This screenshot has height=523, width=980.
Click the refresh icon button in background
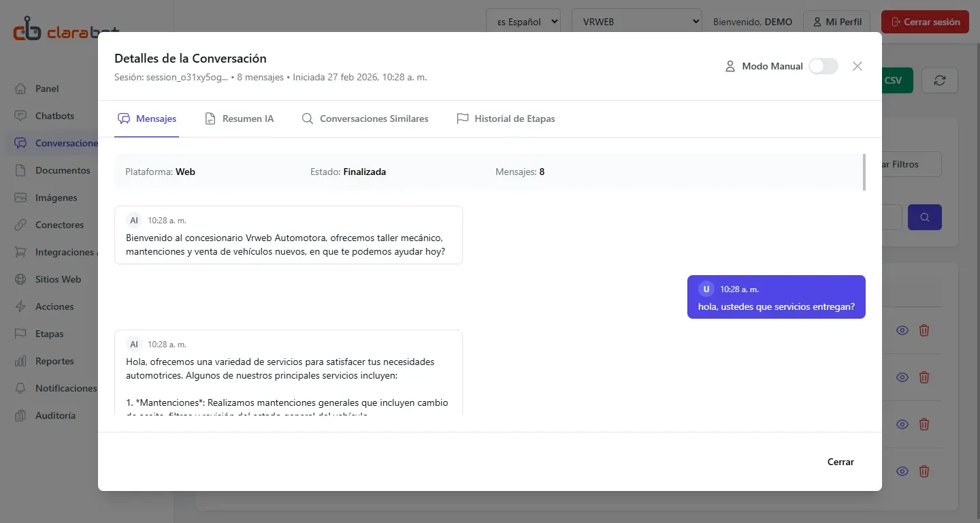pyautogui.click(x=940, y=80)
